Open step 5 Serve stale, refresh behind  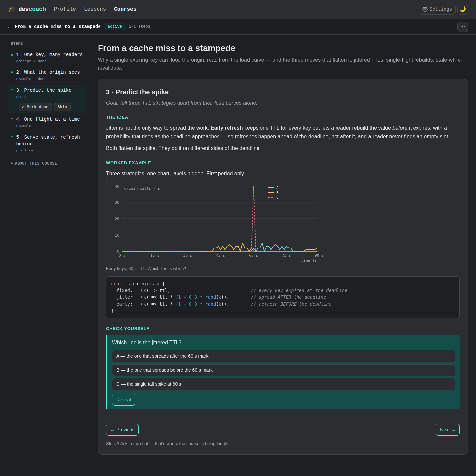(48, 143)
